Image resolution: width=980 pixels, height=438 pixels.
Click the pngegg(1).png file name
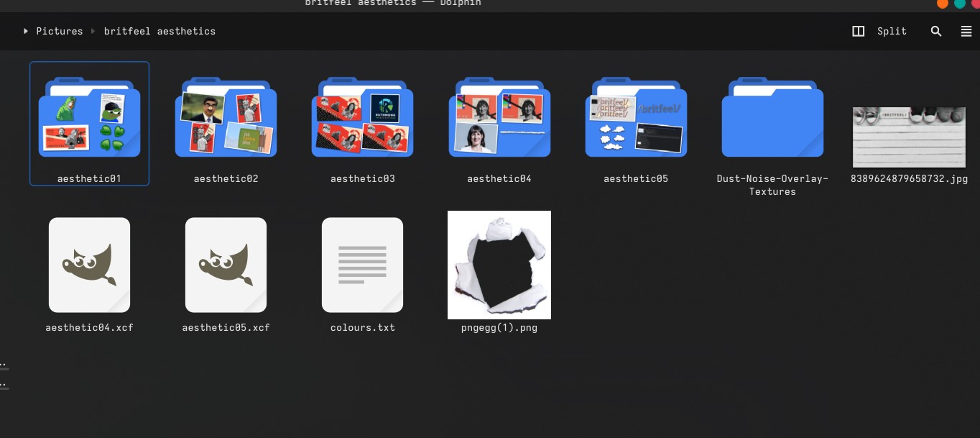click(x=499, y=327)
